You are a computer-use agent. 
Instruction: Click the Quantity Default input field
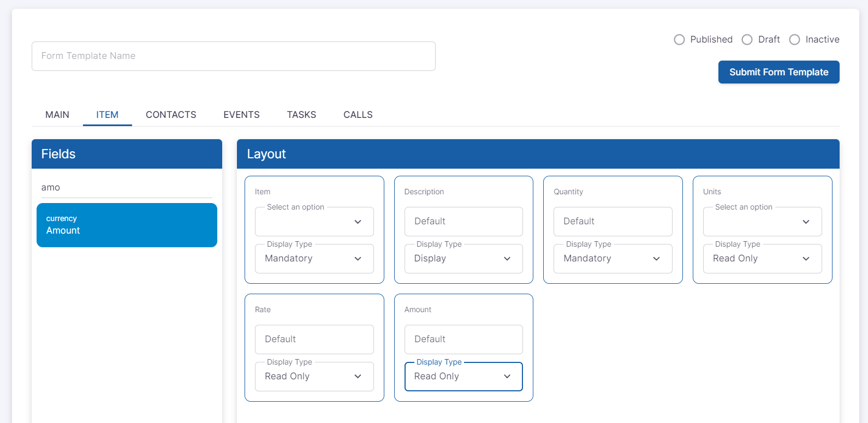click(613, 222)
